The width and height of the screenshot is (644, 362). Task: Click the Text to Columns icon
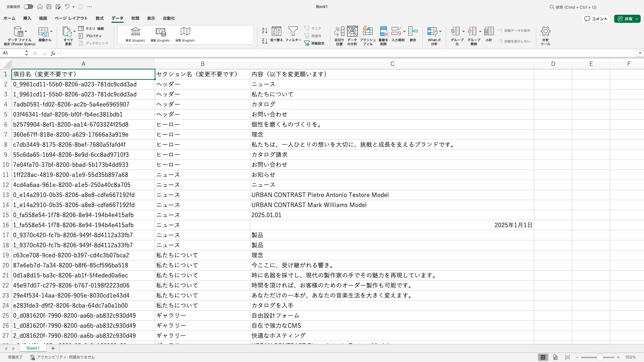(x=339, y=32)
